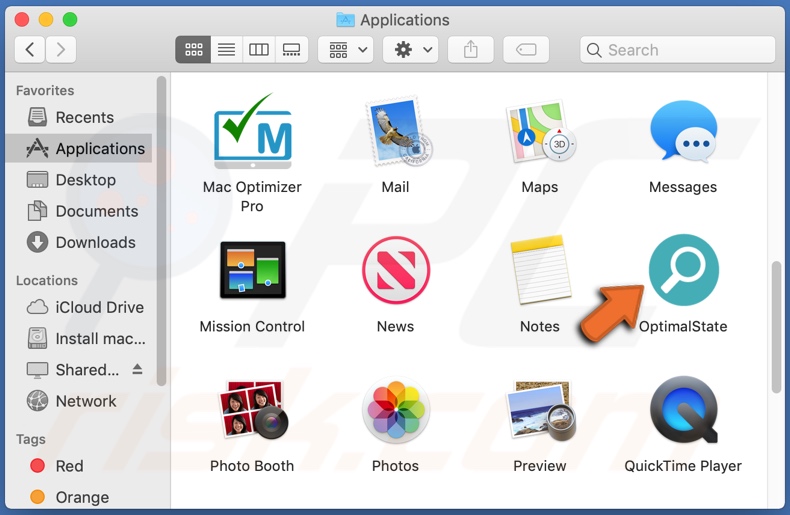
Task: Click the main file area scrollbar
Action: coord(776,327)
